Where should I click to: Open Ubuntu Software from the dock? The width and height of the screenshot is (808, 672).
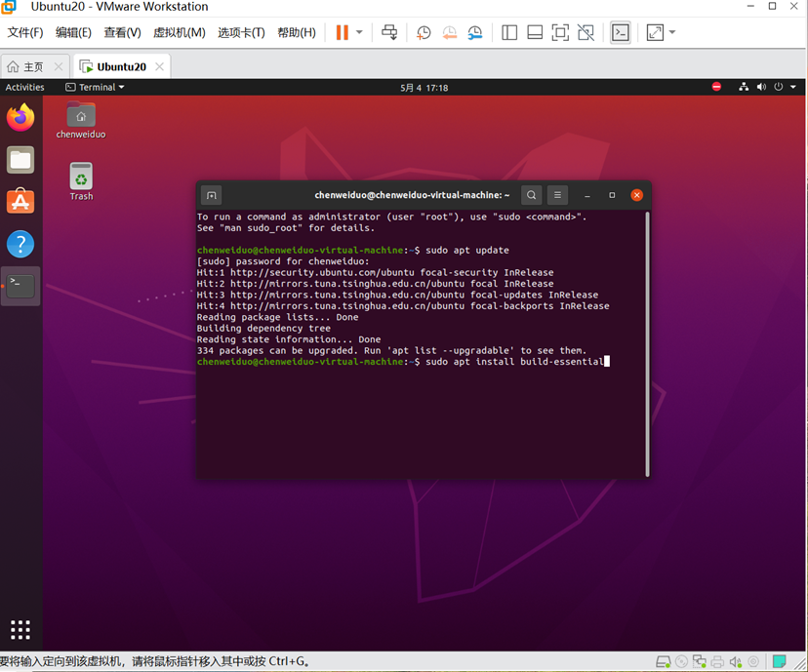20,201
